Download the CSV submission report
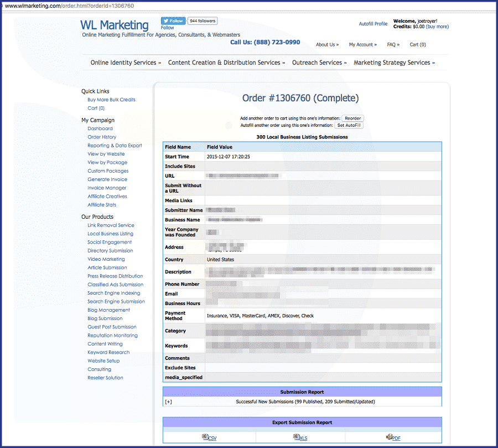Viewport: 498px width, 448px height. (209, 437)
